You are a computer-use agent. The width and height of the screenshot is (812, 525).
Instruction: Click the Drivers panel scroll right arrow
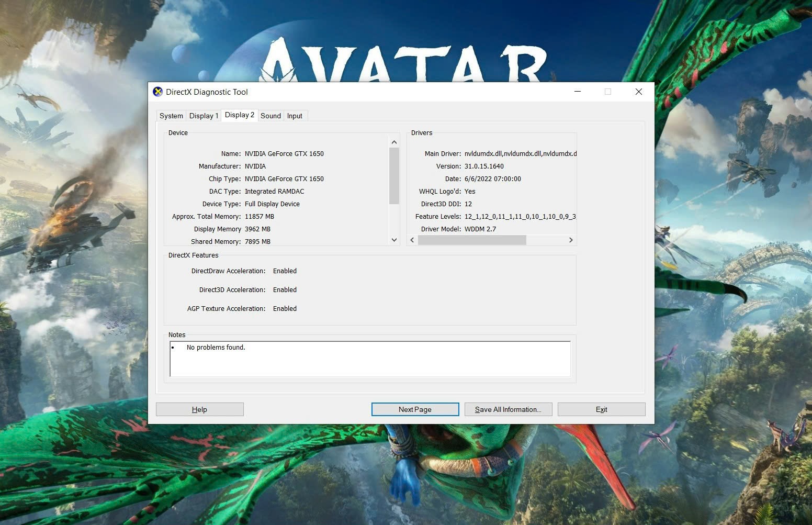(571, 240)
